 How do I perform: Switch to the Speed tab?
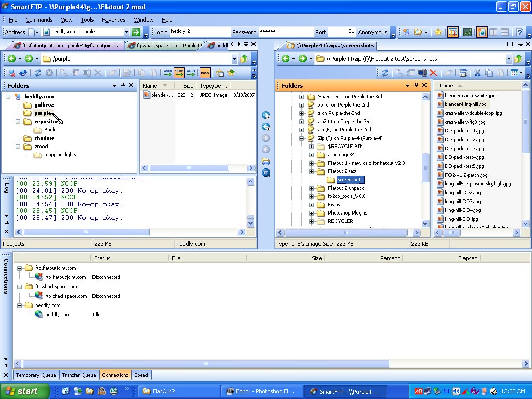pos(141,375)
